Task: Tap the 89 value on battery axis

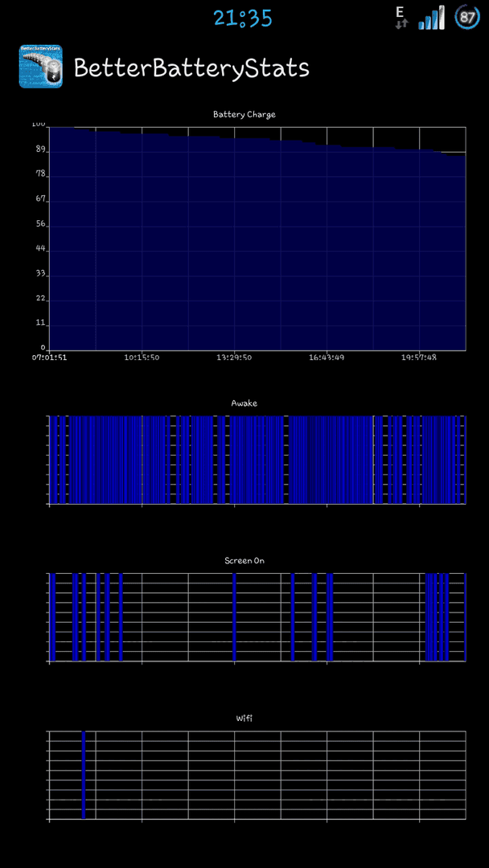Action: coord(40,149)
